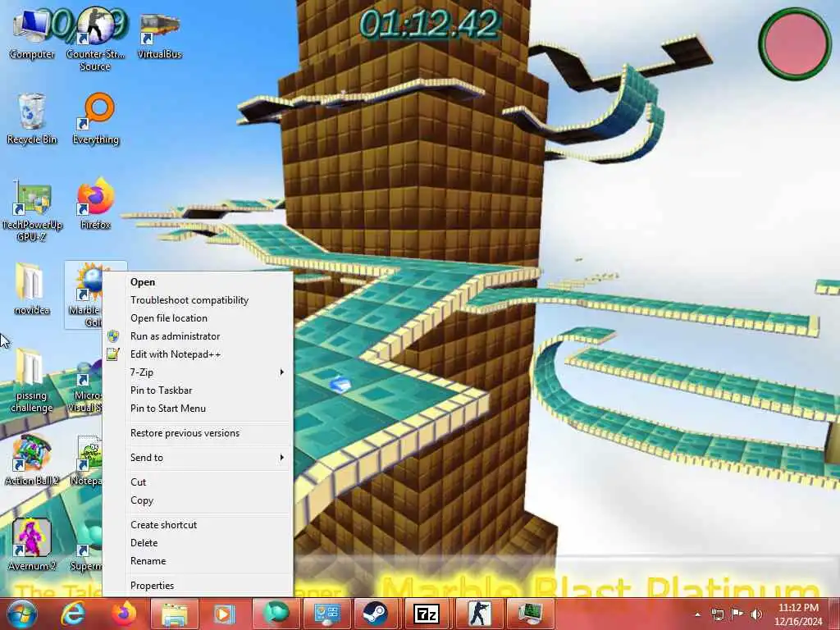Select the Action Ball 2 shortcut
840x630 pixels.
point(32,459)
